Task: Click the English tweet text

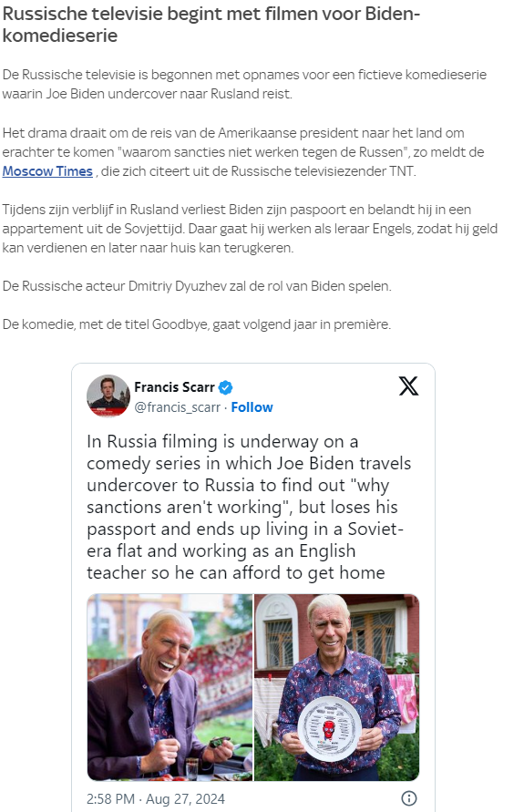Action: (249, 507)
